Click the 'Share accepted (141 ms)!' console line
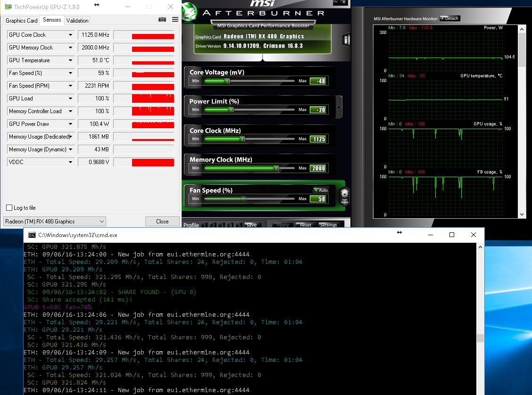532x395 pixels. [80, 300]
